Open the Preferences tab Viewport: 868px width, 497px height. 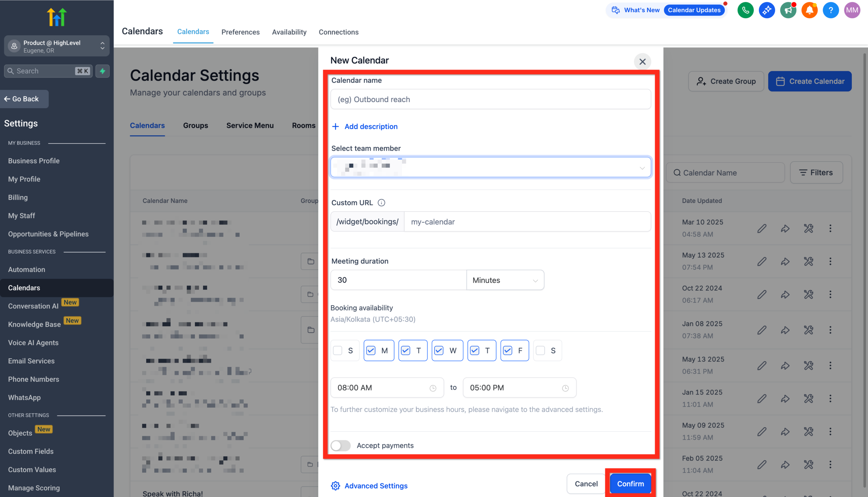[240, 32]
